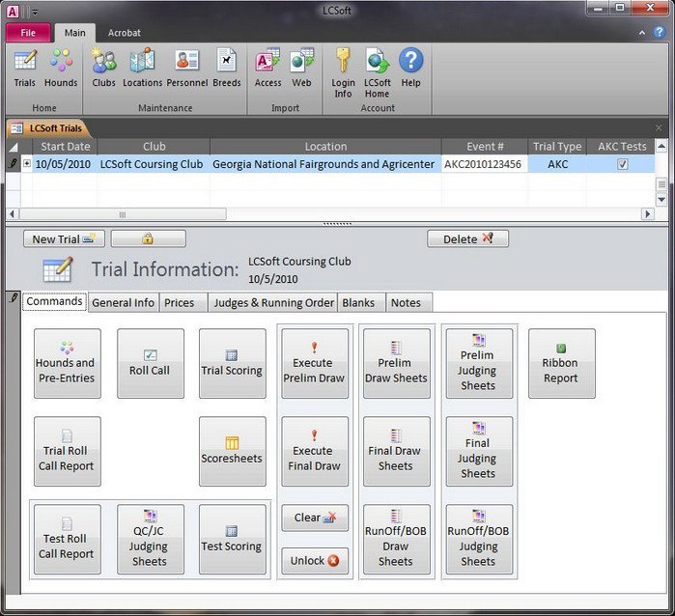The width and height of the screenshot is (675, 616).
Task: Toggle the AKC Tests checkbox
Action: pos(623,164)
